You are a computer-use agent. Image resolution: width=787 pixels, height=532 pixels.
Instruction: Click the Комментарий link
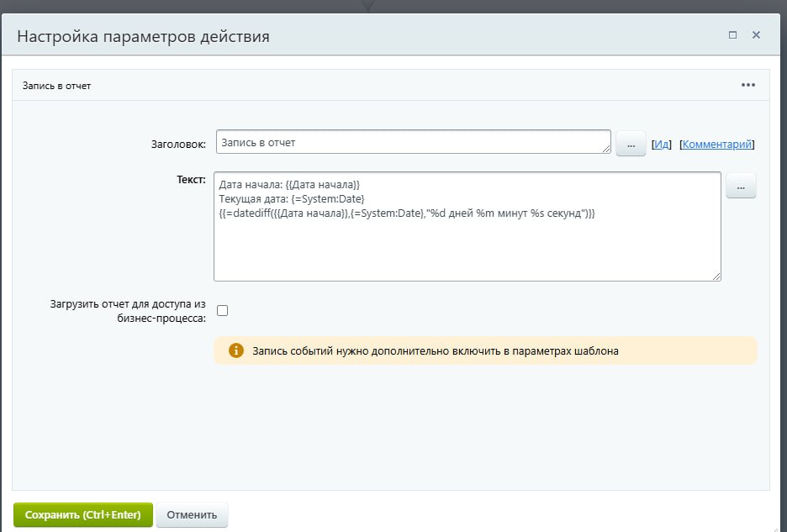pos(717,145)
